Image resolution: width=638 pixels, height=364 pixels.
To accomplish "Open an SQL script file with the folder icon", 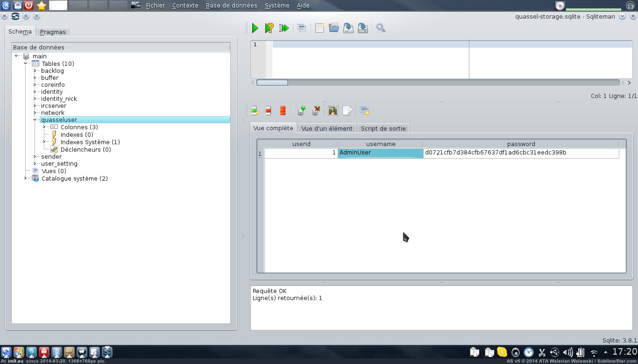I will click(x=333, y=28).
